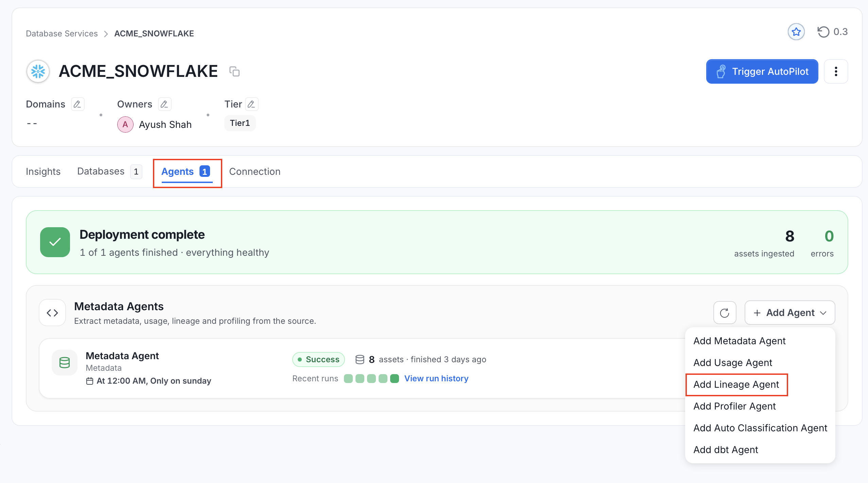868x483 pixels.
Task: Go to Database Services breadcrumb
Action: (62, 34)
